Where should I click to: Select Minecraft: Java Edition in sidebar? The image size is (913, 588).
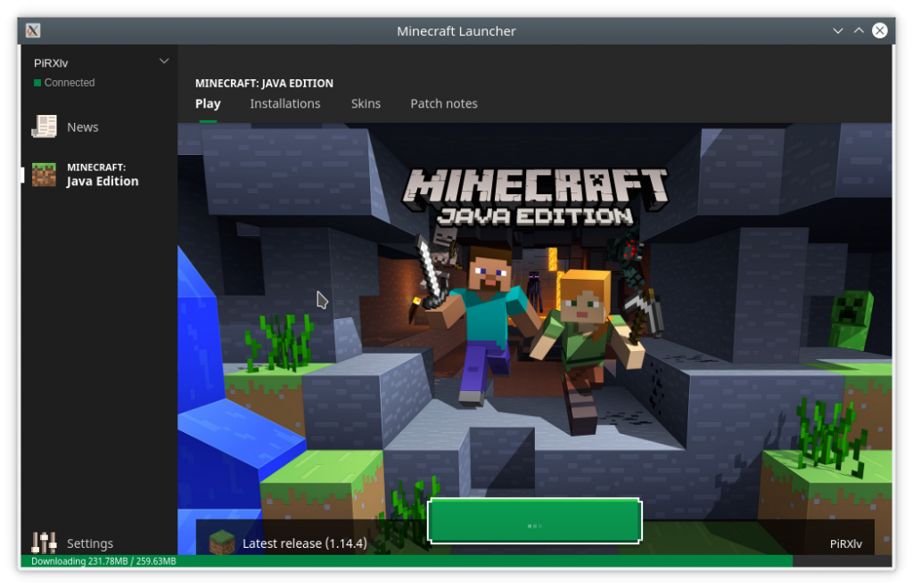[x=103, y=175]
